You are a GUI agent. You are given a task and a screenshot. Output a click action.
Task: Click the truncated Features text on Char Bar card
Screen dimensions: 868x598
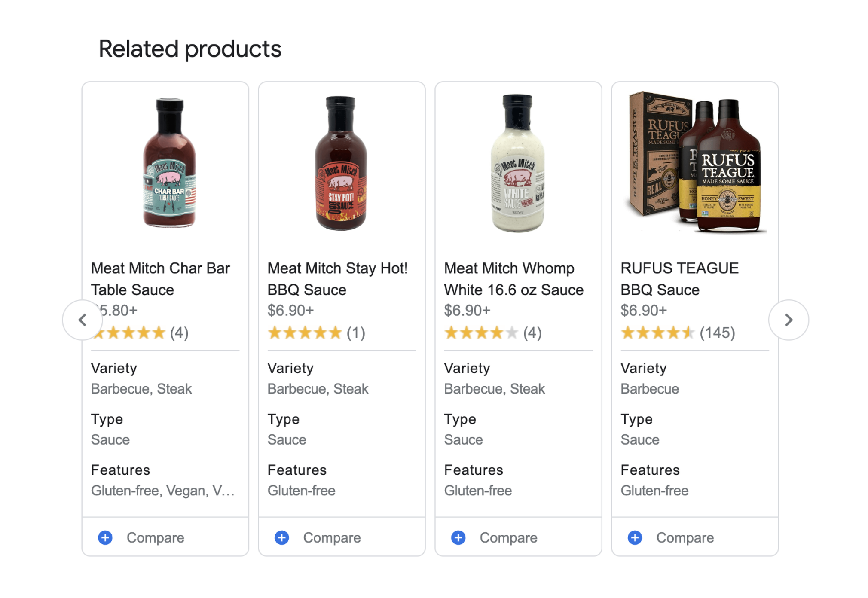click(x=162, y=490)
